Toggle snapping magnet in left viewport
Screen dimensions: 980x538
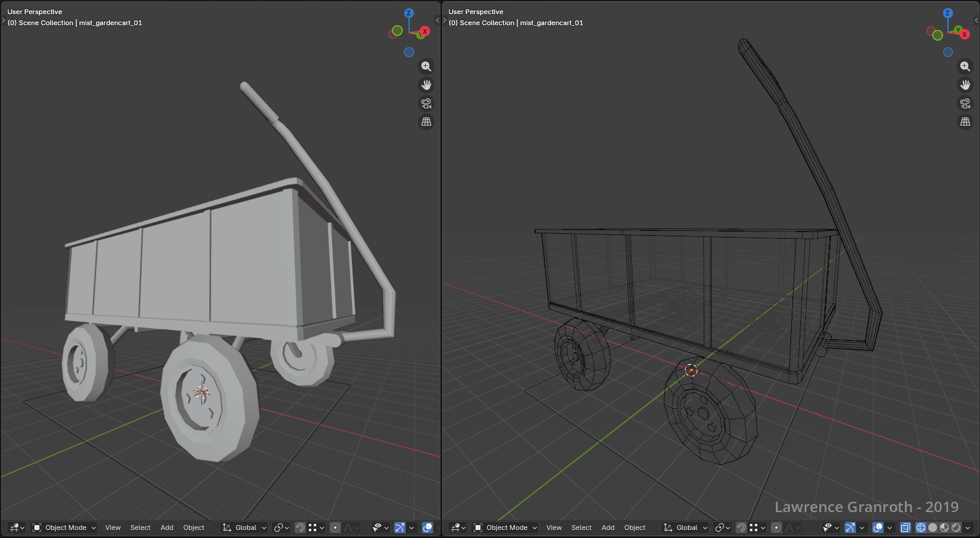(300, 528)
